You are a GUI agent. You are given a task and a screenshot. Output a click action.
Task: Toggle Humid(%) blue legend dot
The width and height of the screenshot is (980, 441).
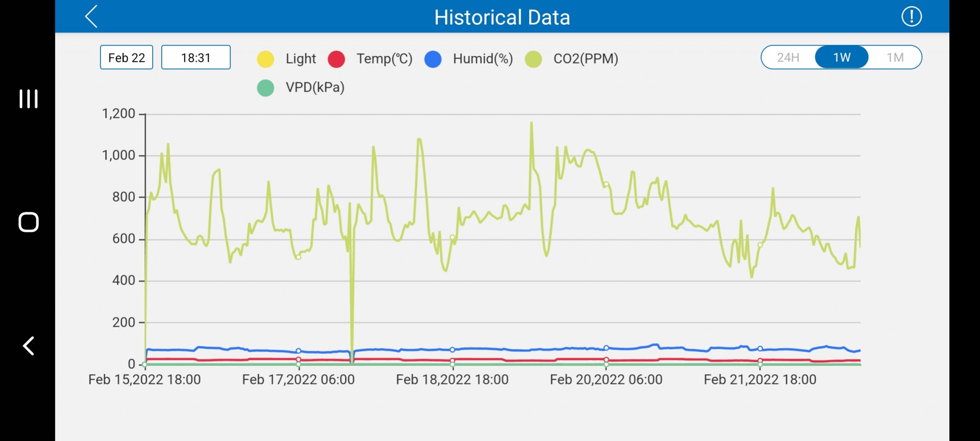click(433, 59)
